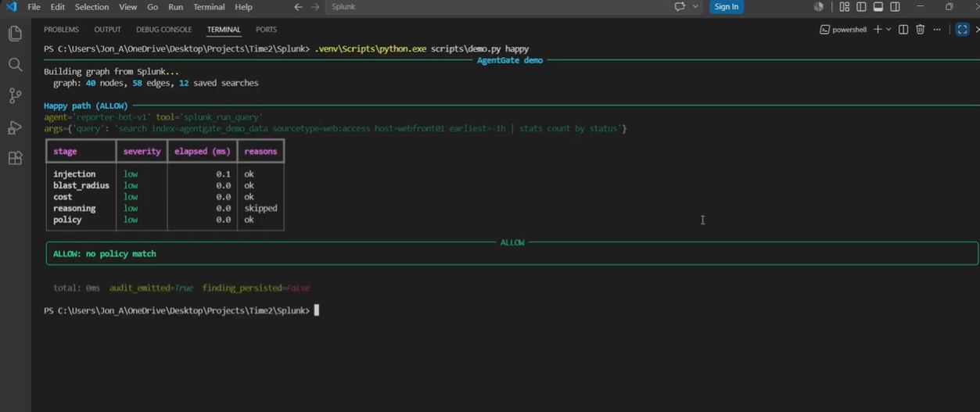Toggle the primary side bar

[x=861, y=7]
